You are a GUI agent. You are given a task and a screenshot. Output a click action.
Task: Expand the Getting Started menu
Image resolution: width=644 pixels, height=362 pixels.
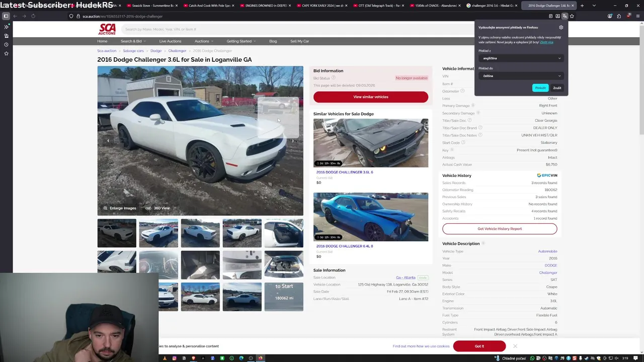241,41
